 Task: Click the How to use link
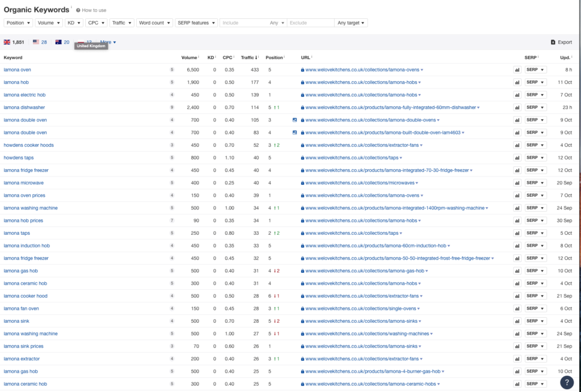pyautogui.click(x=94, y=10)
